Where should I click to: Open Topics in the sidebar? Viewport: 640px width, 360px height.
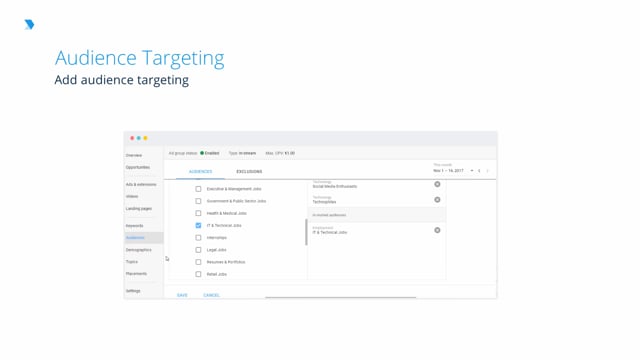click(131, 262)
